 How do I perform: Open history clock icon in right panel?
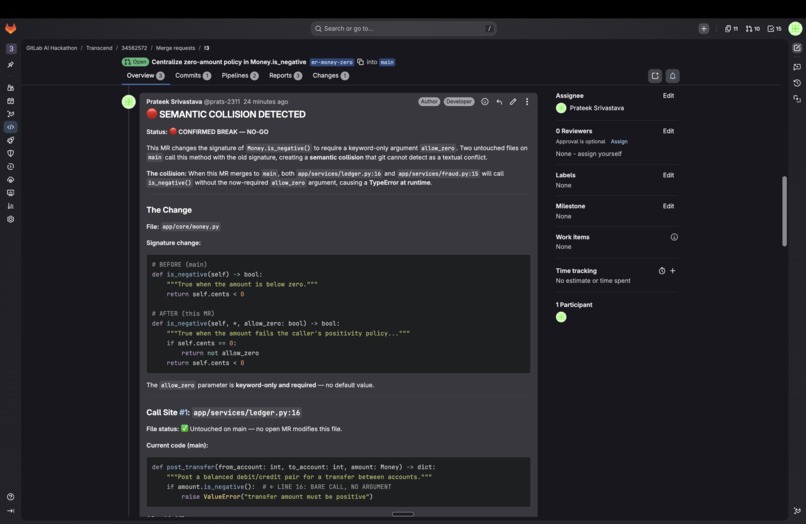797,83
